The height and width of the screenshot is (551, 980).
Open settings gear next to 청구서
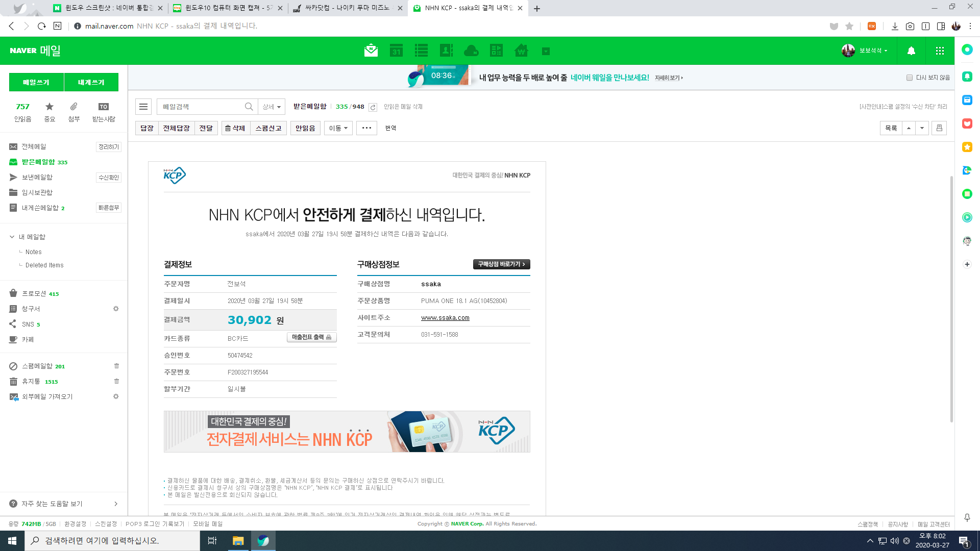pyautogui.click(x=116, y=309)
